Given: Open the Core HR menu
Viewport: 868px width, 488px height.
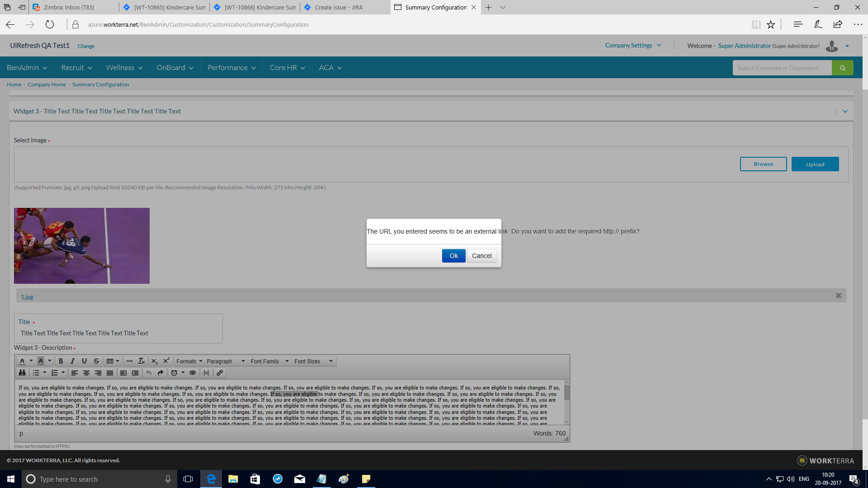Looking at the screenshot, I should (287, 67).
